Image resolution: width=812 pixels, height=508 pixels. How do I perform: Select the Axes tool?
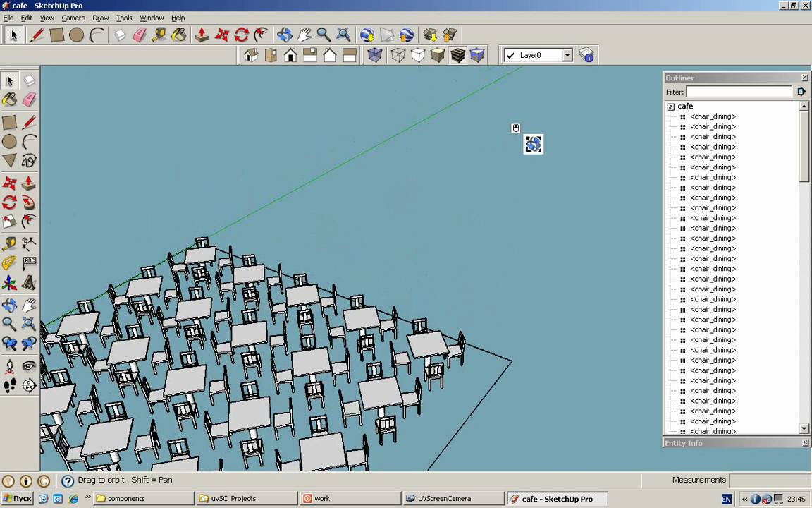[9, 282]
